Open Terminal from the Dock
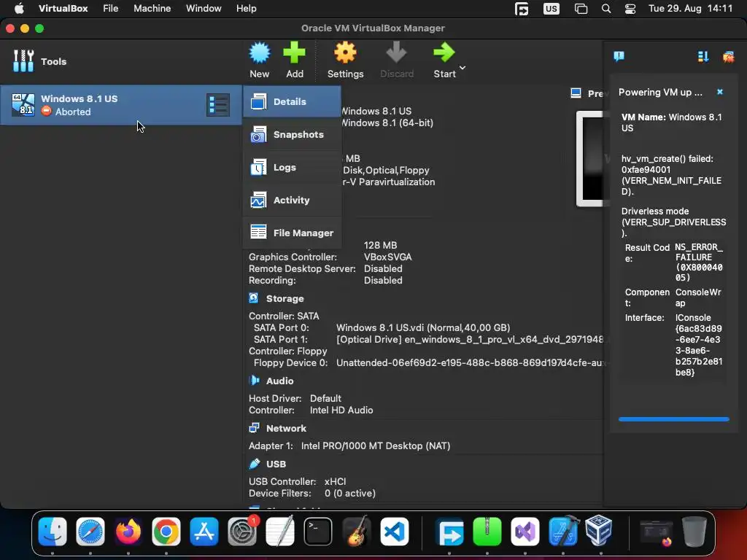The width and height of the screenshot is (747, 560). (318, 532)
